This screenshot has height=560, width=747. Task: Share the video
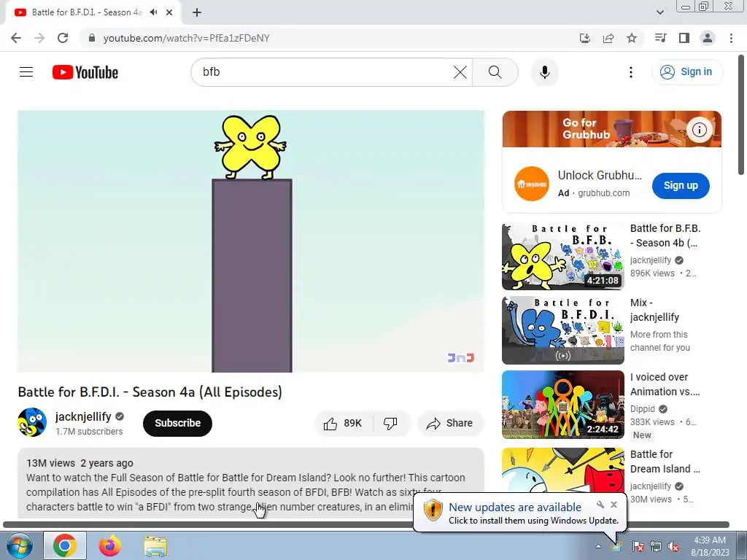point(450,424)
